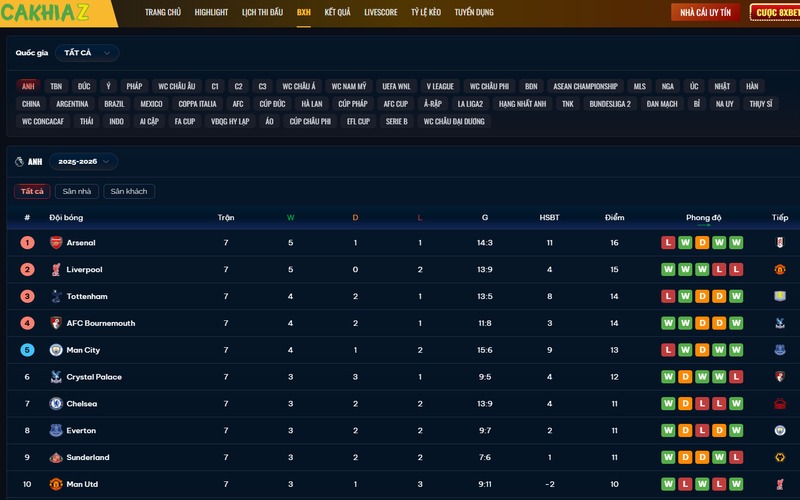Go to the 'Lịch thi đấu' tab
The width and height of the screenshot is (800, 500).
tap(262, 12)
